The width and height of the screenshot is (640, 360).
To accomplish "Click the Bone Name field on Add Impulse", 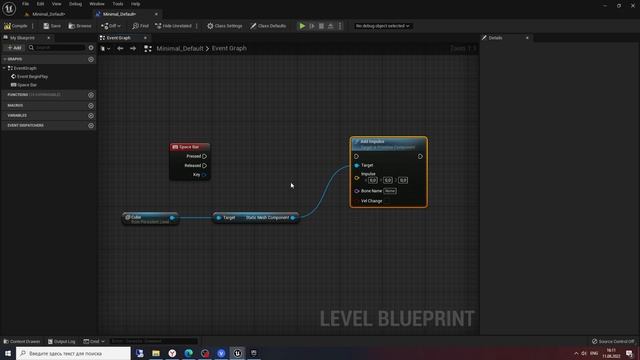I will (x=390, y=191).
